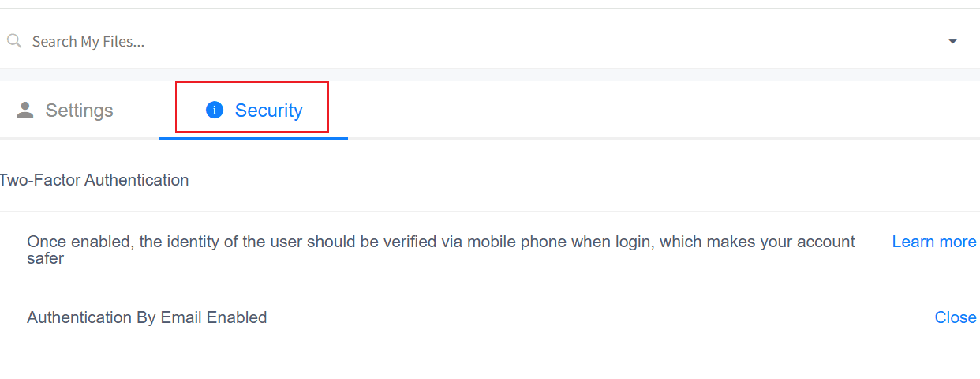Click the gray divider strip under search
Screen dimensions: 980x379
pos(489,74)
